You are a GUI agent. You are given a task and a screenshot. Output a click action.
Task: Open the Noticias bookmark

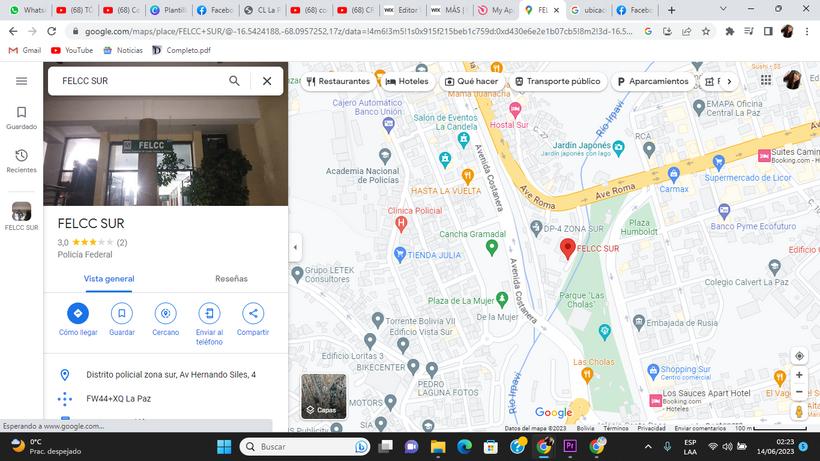click(123, 50)
